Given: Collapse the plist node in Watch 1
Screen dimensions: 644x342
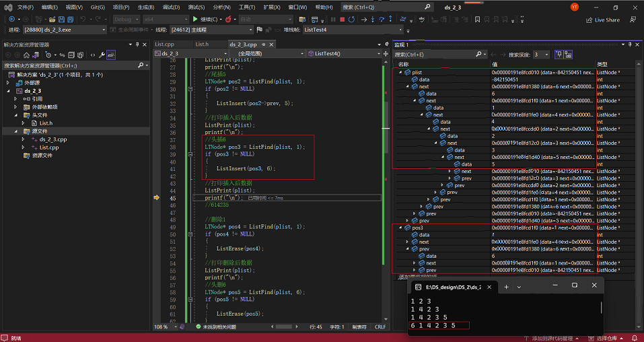Looking at the screenshot, I should tap(400, 72).
